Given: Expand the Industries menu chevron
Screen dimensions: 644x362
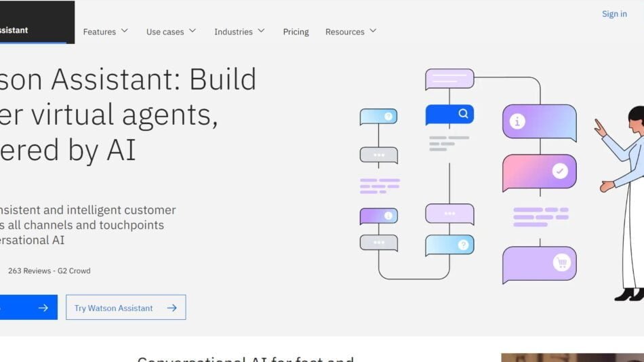Looking at the screenshot, I should 261,31.
